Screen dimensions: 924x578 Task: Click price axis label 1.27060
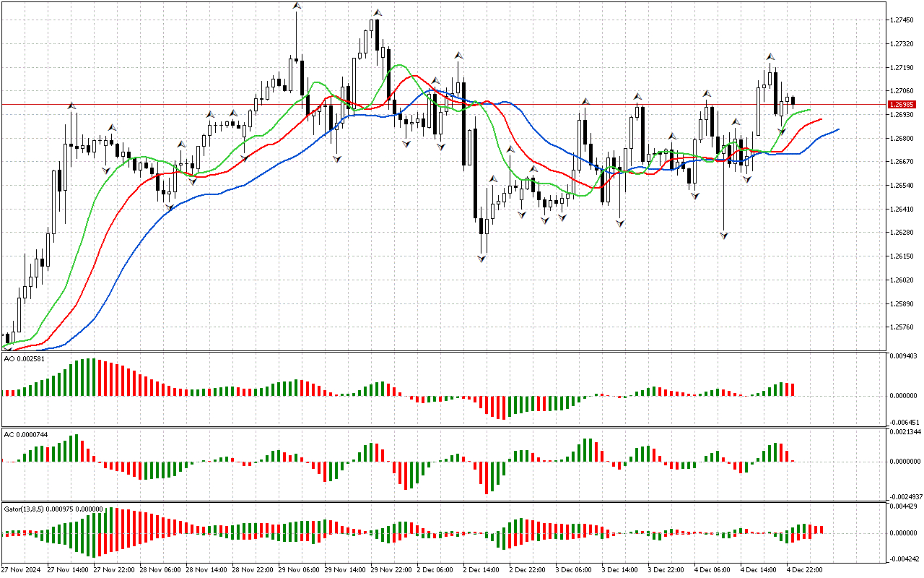point(903,91)
